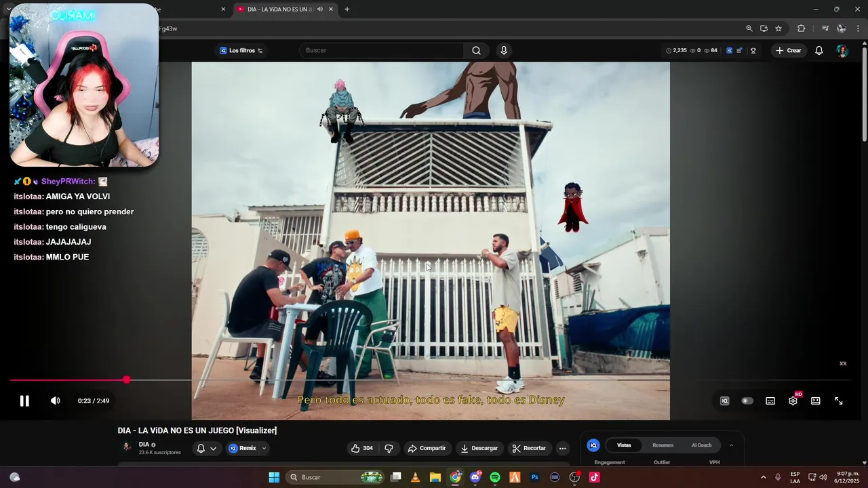Mute the video volume icon
Viewport: 868px width, 488px height.
coord(56,401)
